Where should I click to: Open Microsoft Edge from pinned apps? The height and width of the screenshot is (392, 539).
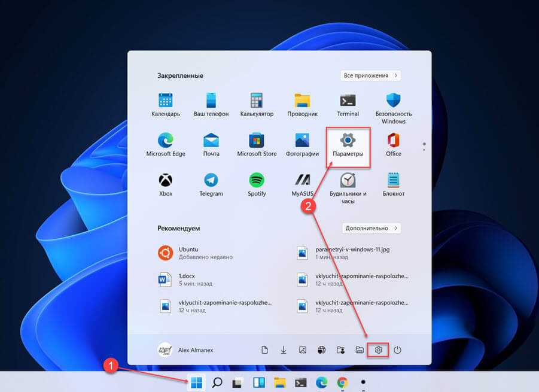[166, 145]
